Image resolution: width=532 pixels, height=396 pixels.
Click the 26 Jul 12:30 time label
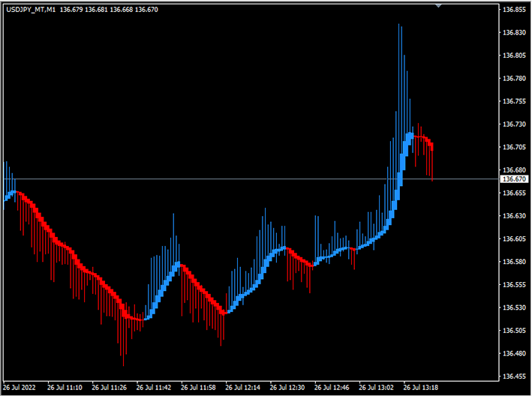tap(287, 387)
